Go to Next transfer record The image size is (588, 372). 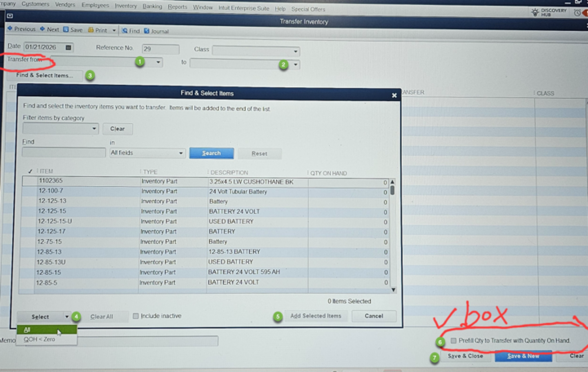49,29
